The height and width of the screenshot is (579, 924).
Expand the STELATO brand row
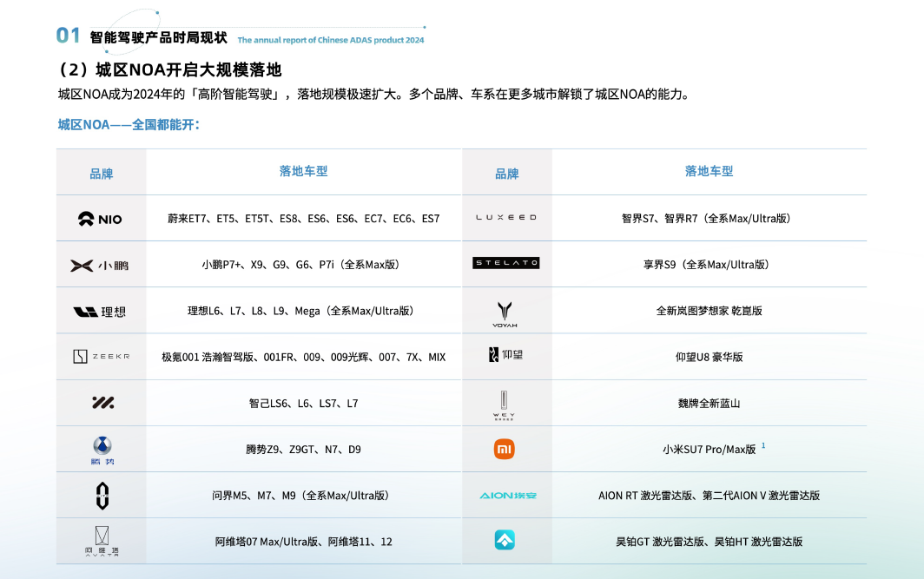tap(506, 263)
